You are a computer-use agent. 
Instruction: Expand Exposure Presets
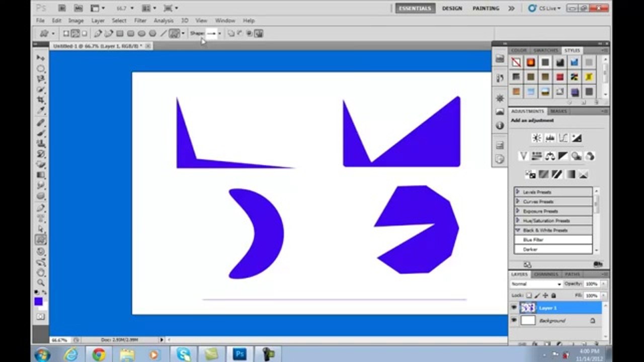[x=518, y=211]
